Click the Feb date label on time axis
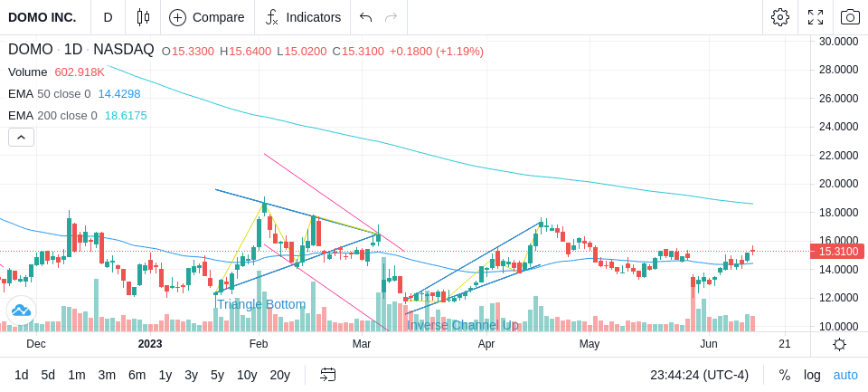Image resolution: width=868 pixels, height=392 pixels. pyautogui.click(x=259, y=344)
